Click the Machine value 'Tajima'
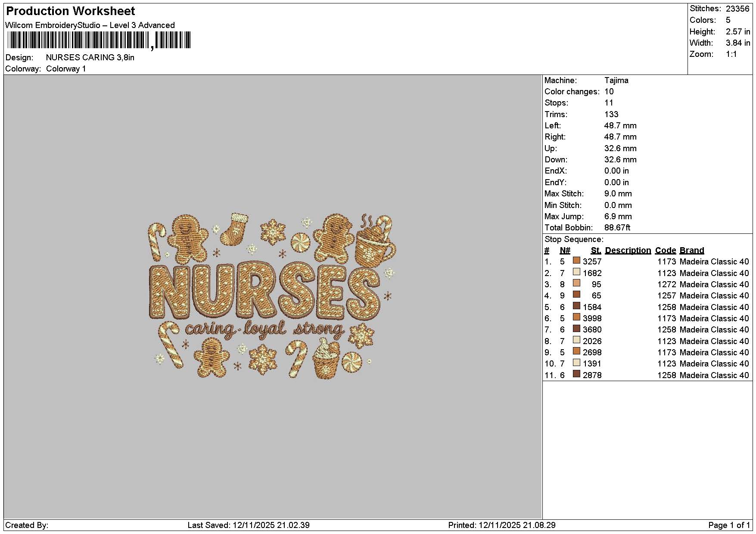 click(616, 81)
